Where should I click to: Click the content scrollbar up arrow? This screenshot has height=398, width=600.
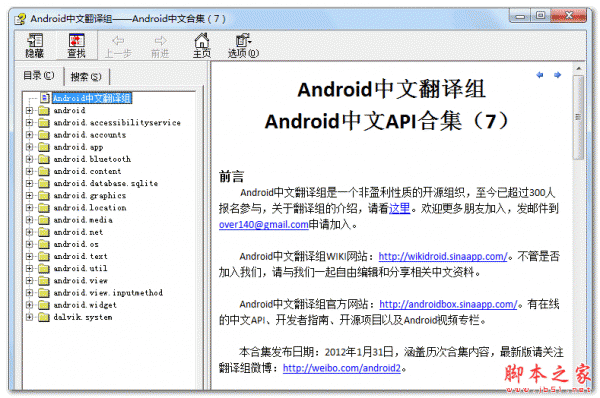coord(579,69)
